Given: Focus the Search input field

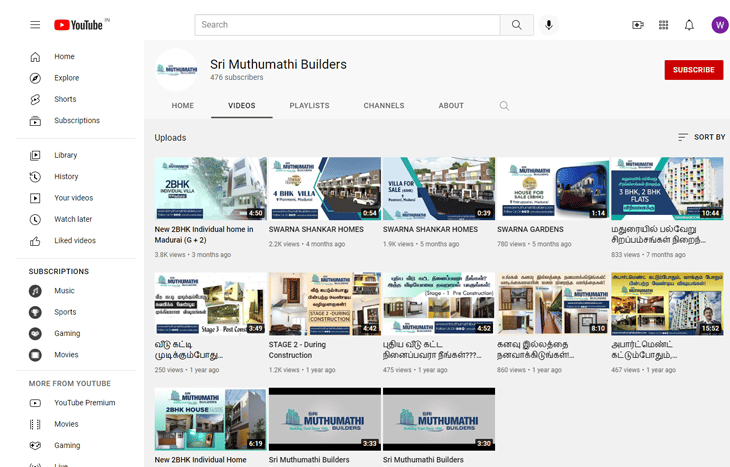Looking at the screenshot, I should pyautogui.click(x=348, y=25).
